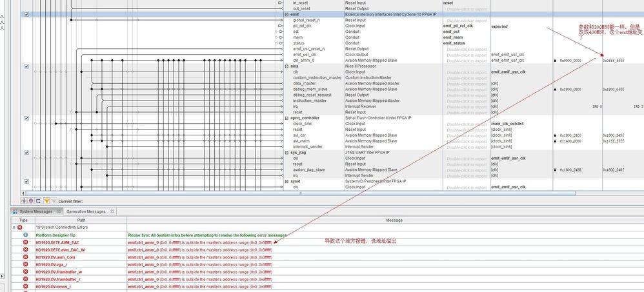Collapse the sysid component tree
644x292 pixels.
tap(287, 181)
